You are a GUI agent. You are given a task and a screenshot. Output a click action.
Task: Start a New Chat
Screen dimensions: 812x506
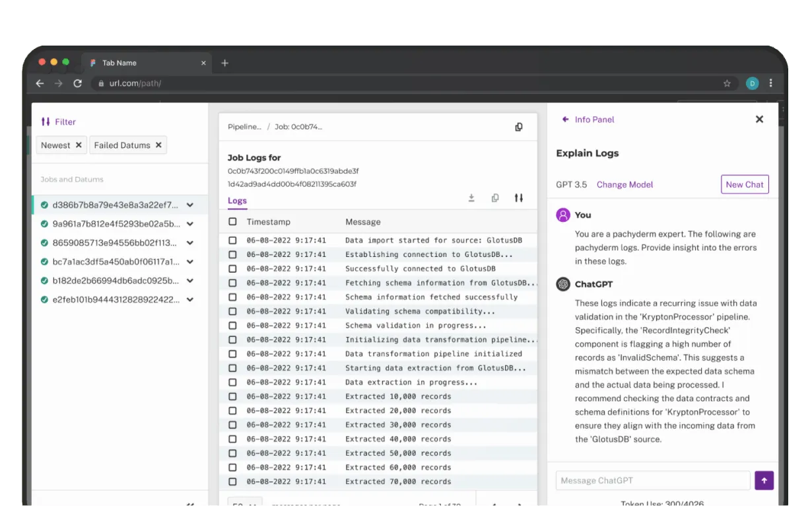pos(745,184)
